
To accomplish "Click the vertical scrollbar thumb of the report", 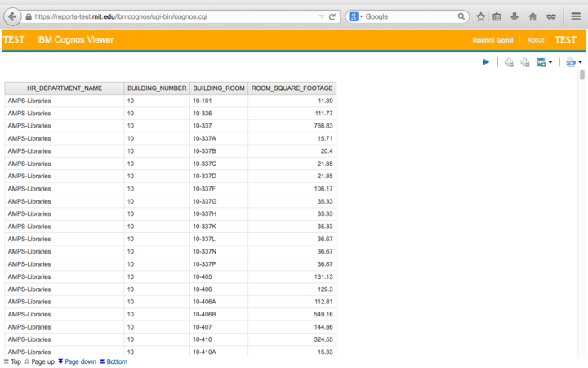I will [x=582, y=75].
